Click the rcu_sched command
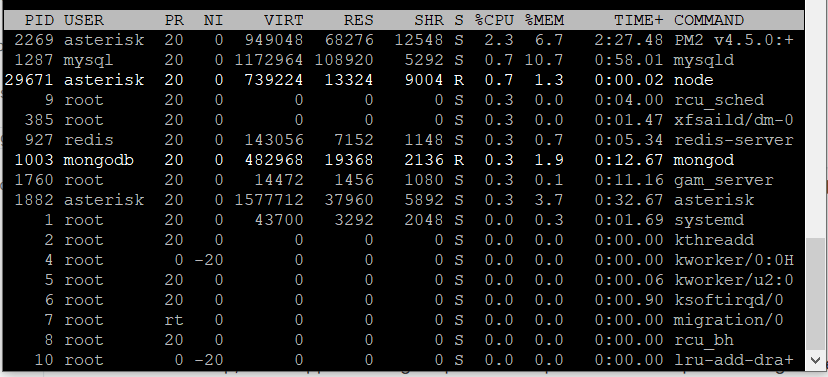Image resolution: width=828 pixels, height=377 pixels. 719,100
